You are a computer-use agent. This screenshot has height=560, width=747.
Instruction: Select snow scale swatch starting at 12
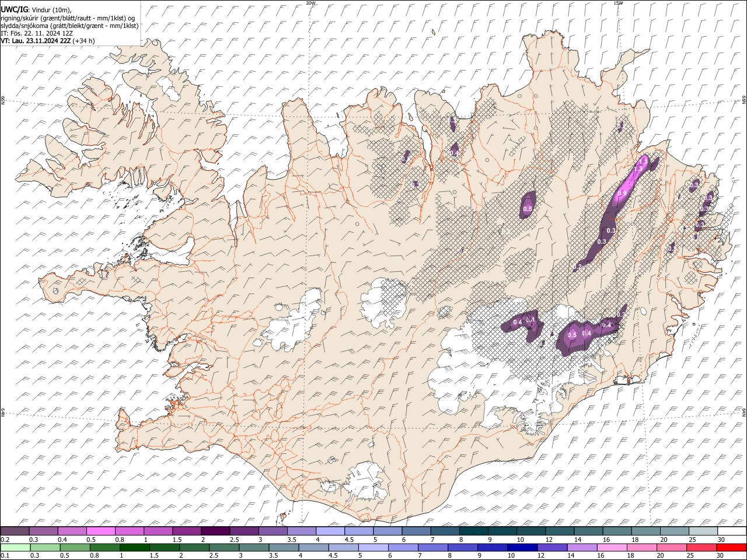click(558, 531)
